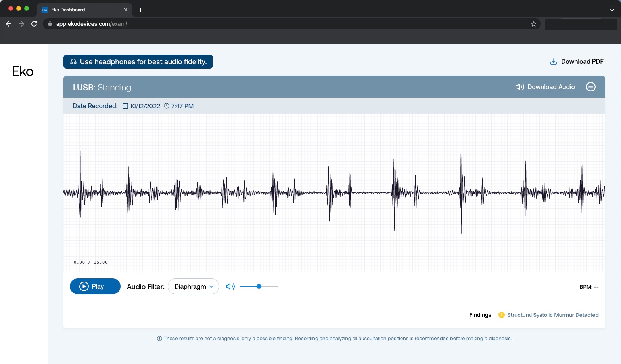
Task: Bookmark this page with star icon
Action: pyautogui.click(x=534, y=24)
